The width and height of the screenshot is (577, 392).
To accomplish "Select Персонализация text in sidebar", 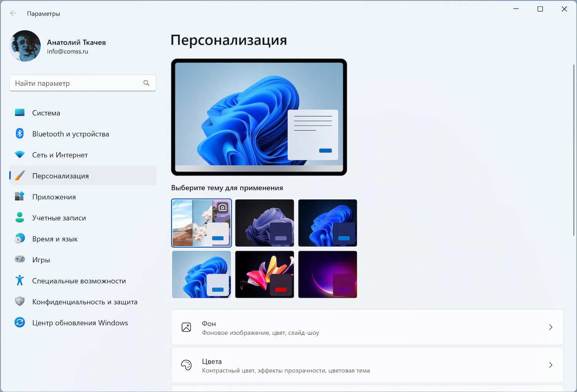I will pos(60,176).
